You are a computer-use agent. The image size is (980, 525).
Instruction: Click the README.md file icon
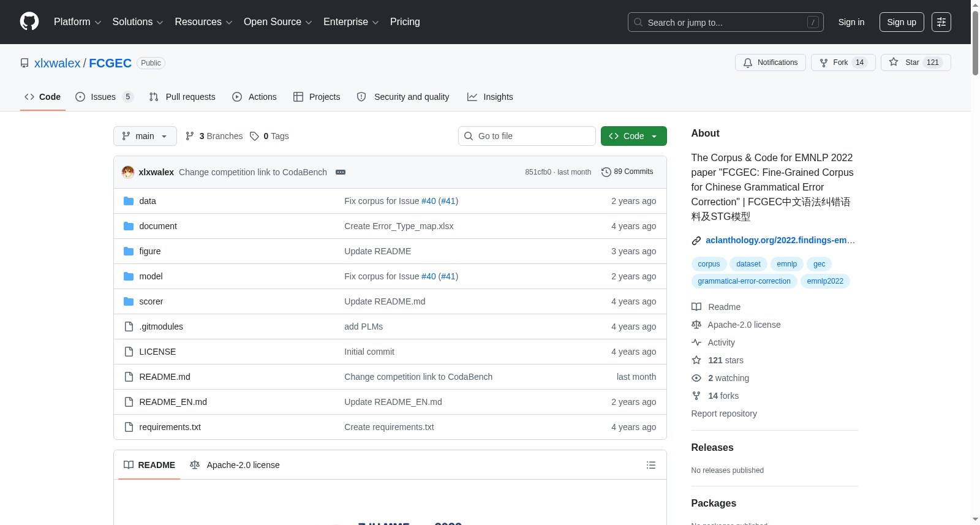tap(129, 377)
